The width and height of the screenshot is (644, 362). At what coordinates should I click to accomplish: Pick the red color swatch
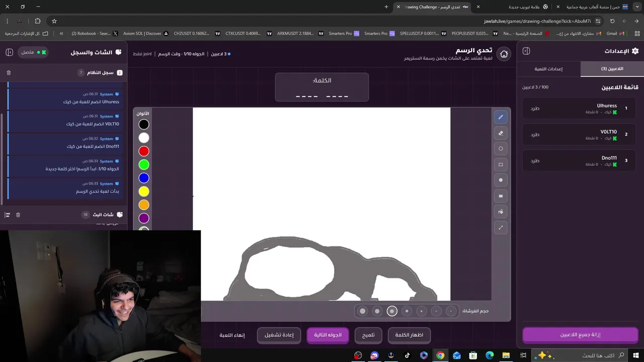pyautogui.click(x=144, y=151)
